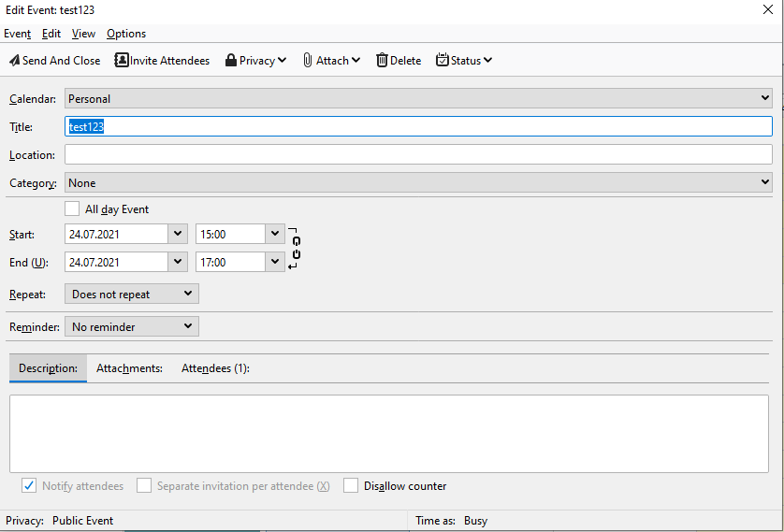Toggle the link between start and end dates
This screenshot has height=532, width=784.
296,248
